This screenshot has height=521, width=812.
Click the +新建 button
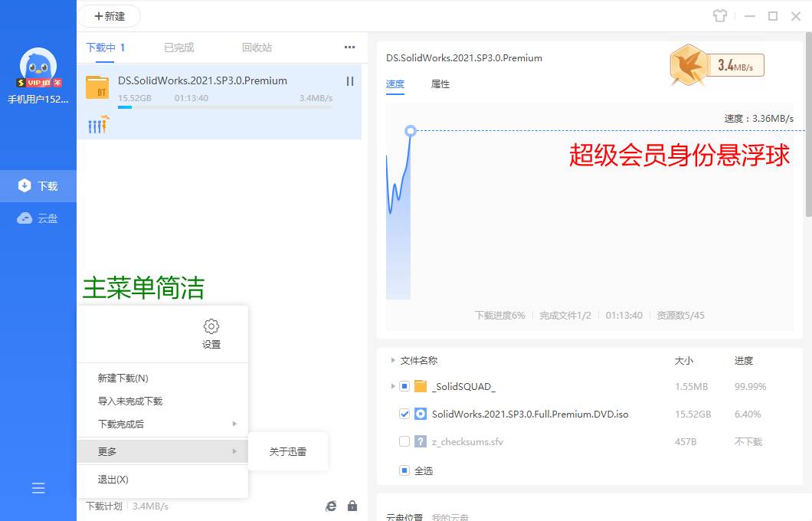tap(109, 16)
